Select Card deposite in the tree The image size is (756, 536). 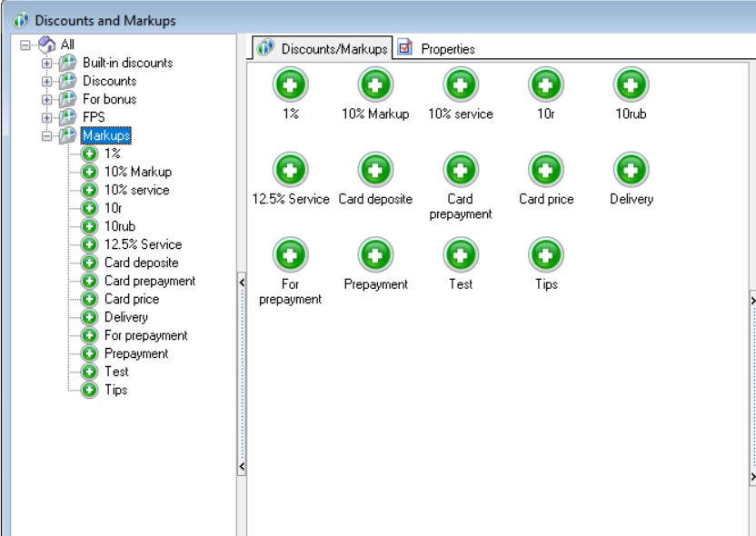point(141,263)
